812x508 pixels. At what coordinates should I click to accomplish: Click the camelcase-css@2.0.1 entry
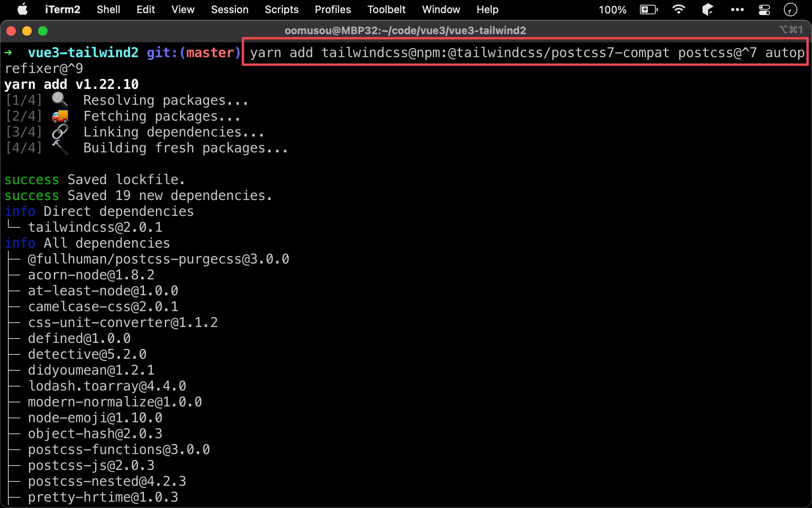point(103,306)
